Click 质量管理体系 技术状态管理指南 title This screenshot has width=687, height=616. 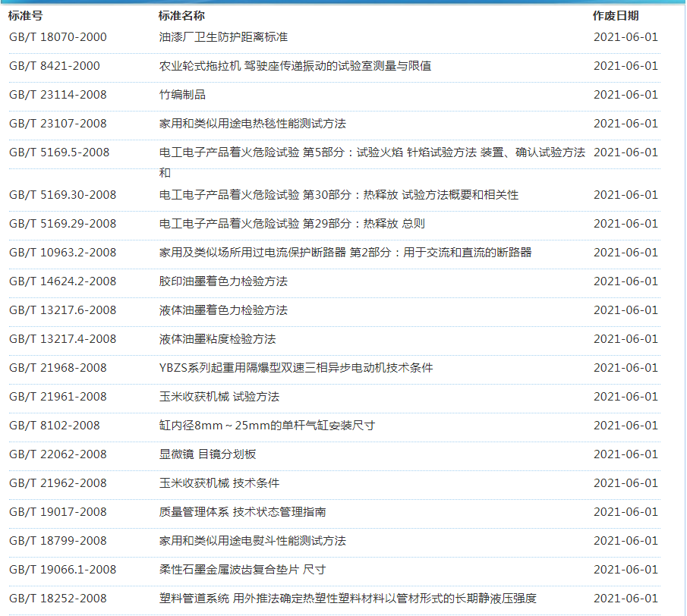click(242, 512)
